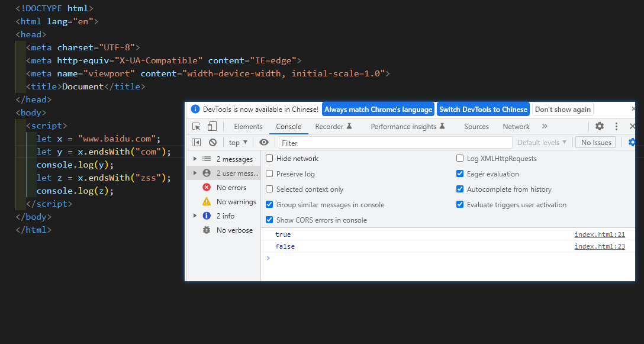This screenshot has height=344, width=644.
Task: Clear the console with the ban icon
Action: tap(212, 143)
